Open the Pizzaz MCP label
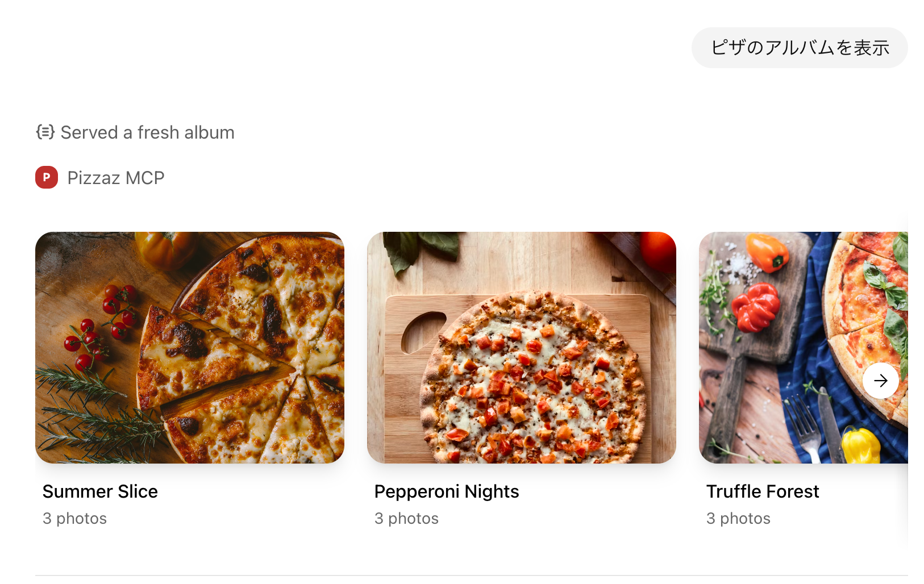The width and height of the screenshot is (924, 584). tap(115, 178)
